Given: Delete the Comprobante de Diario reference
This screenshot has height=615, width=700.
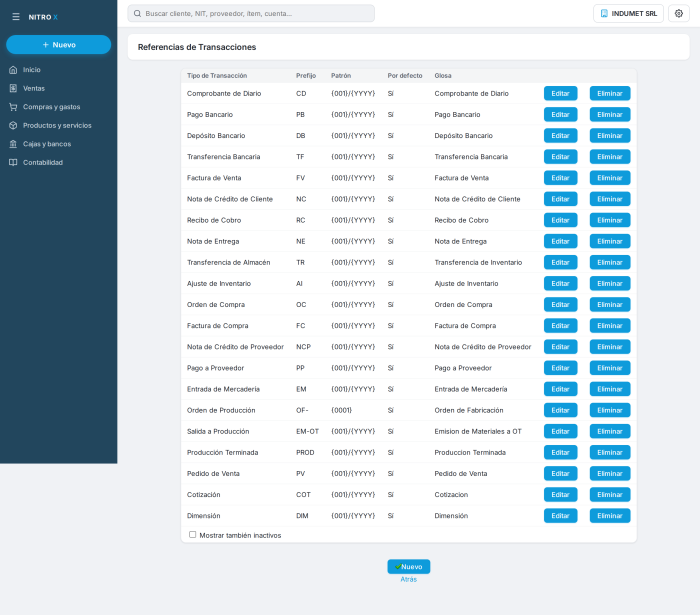Looking at the screenshot, I should 610,93.
